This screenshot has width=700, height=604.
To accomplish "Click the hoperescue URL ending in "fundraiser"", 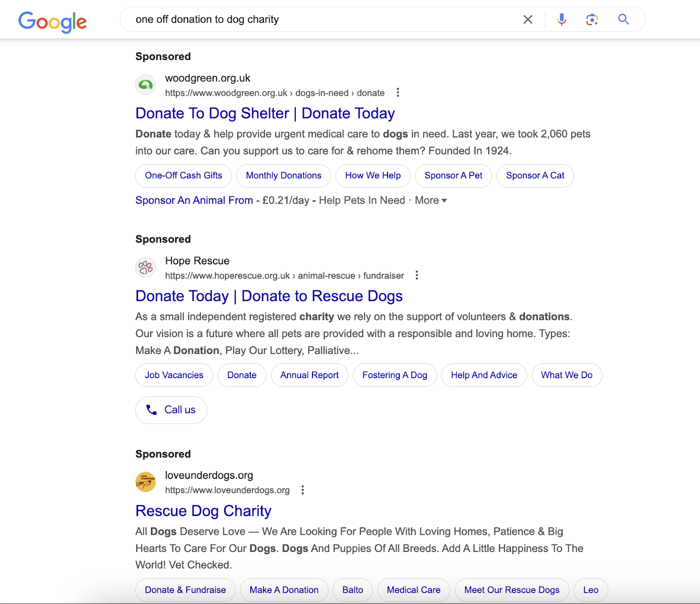I will 284,276.
